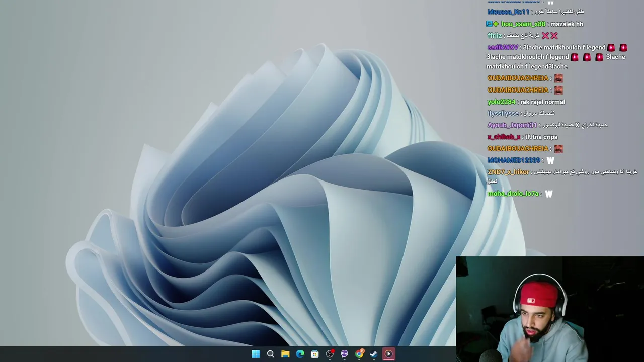Open the purple chat bubble app

click(x=344, y=354)
